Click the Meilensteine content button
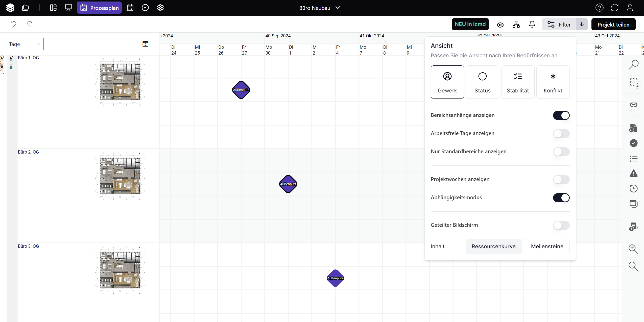Viewport: 644px width, 322px height. tap(547, 246)
